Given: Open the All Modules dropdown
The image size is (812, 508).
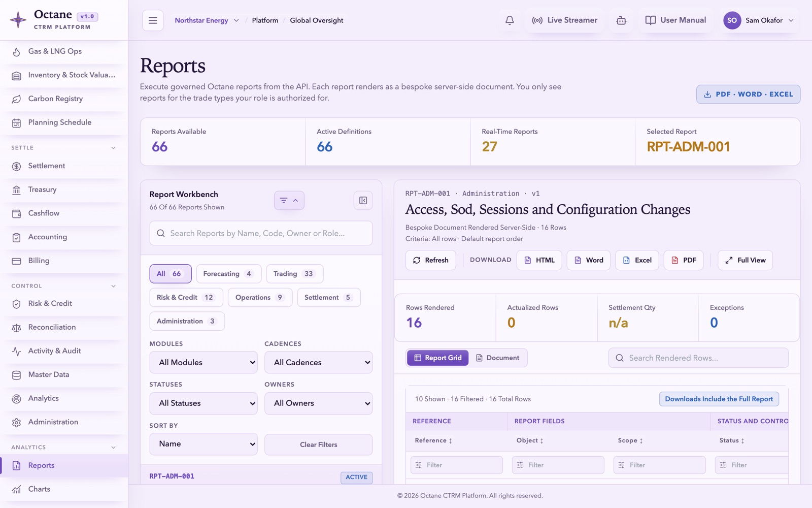Looking at the screenshot, I should (x=204, y=362).
